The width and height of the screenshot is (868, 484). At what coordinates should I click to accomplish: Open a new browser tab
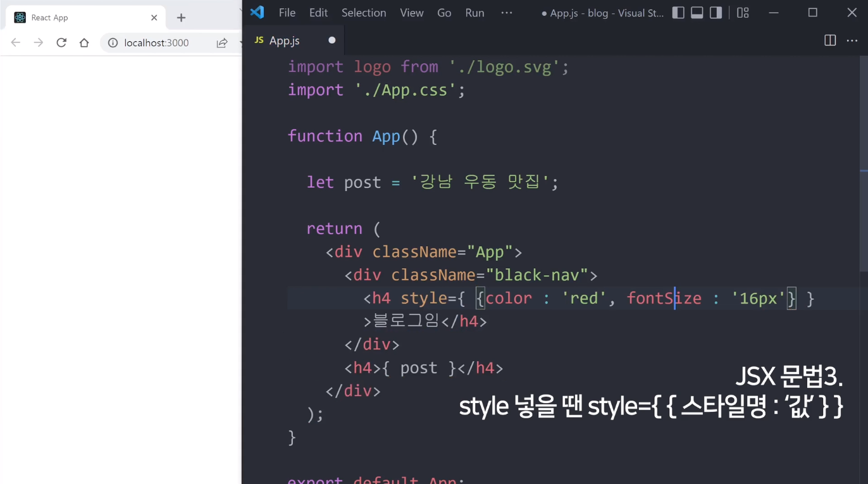tap(181, 18)
